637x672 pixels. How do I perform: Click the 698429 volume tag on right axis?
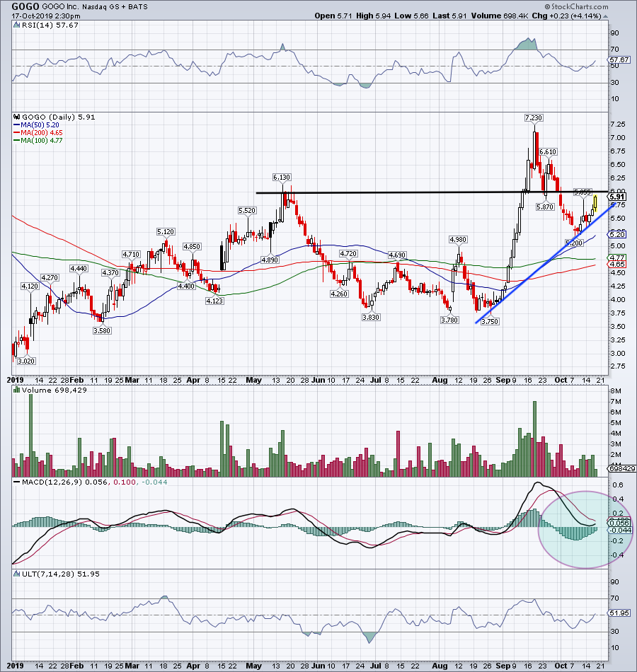click(622, 468)
